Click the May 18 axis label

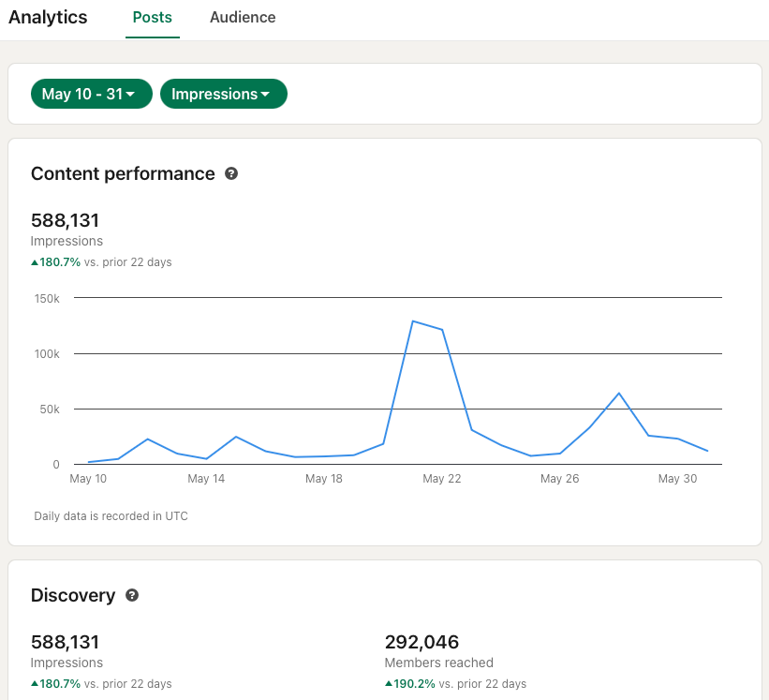324,479
